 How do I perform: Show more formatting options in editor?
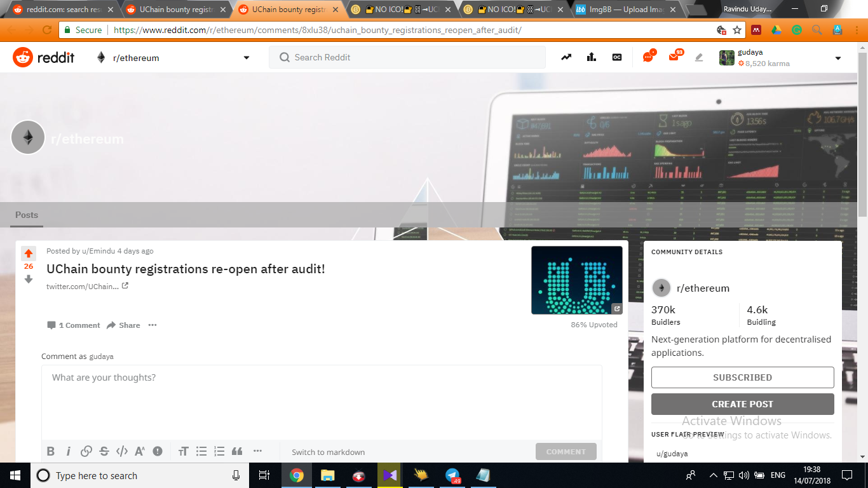(257, 452)
